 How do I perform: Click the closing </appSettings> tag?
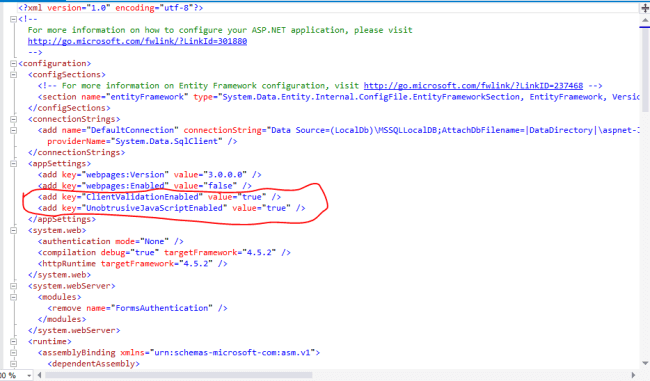62,219
